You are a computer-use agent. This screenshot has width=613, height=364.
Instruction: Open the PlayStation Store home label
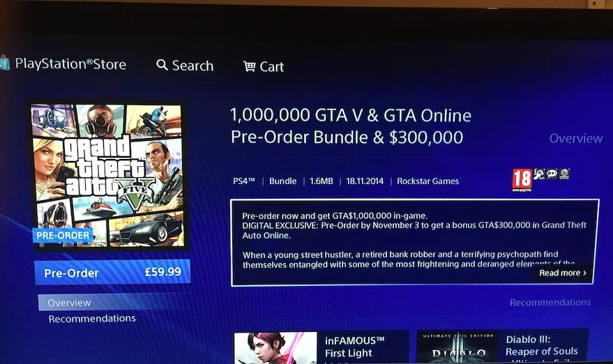click(x=70, y=64)
